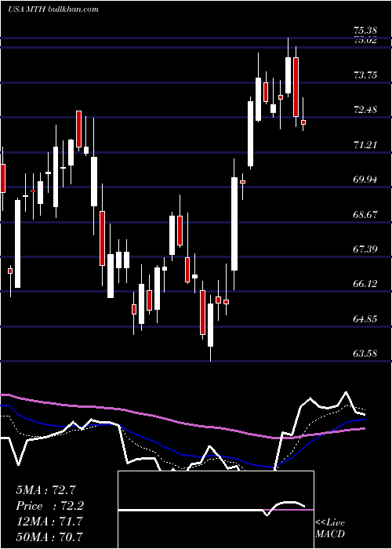The width and height of the screenshot is (392, 549).
Task: Click the USA MTH bullkhan.com title
Action: (x=53, y=9)
